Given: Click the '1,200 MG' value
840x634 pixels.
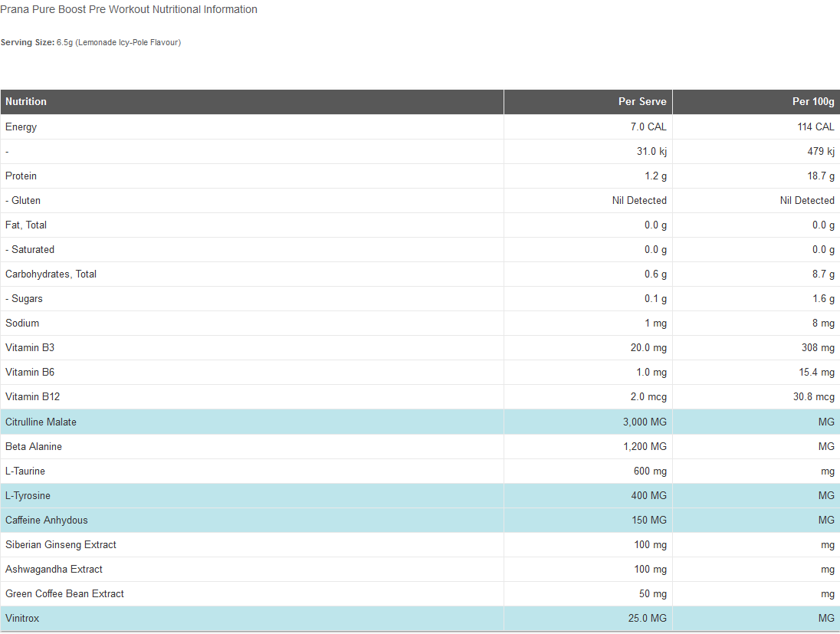Looking at the screenshot, I should (645, 447).
